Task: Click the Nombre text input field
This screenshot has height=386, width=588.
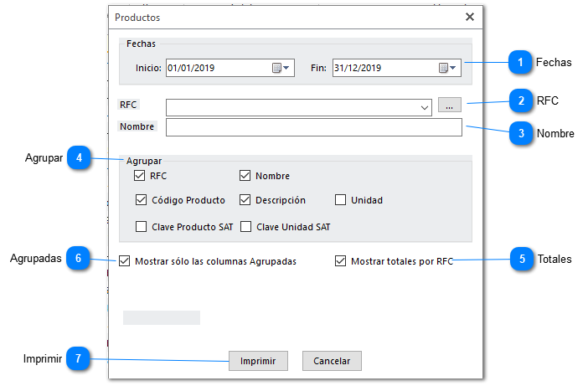Action: click(x=314, y=127)
